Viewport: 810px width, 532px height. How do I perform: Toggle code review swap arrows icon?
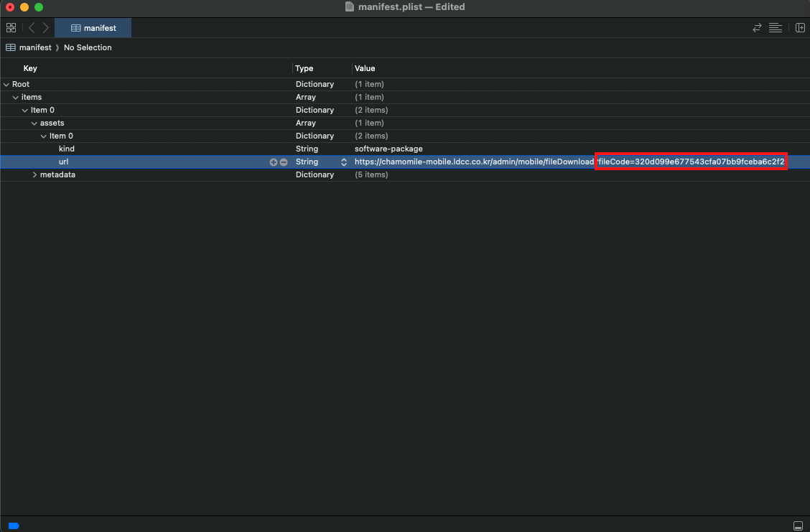pos(757,28)
